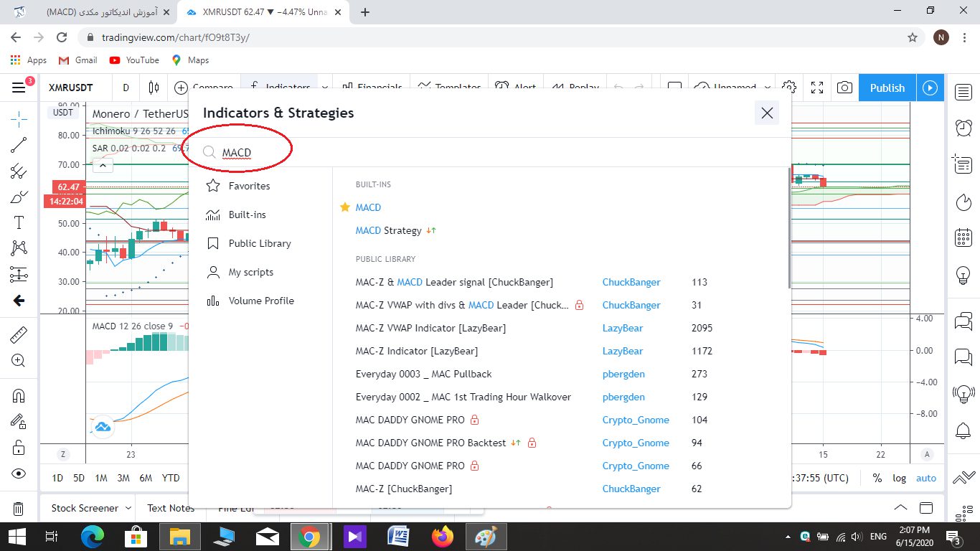Toggle auto scale mode

(x=926, y=478)
